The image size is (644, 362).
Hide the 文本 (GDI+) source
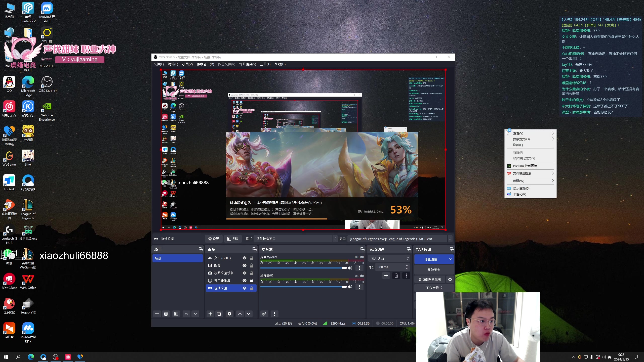244,258
